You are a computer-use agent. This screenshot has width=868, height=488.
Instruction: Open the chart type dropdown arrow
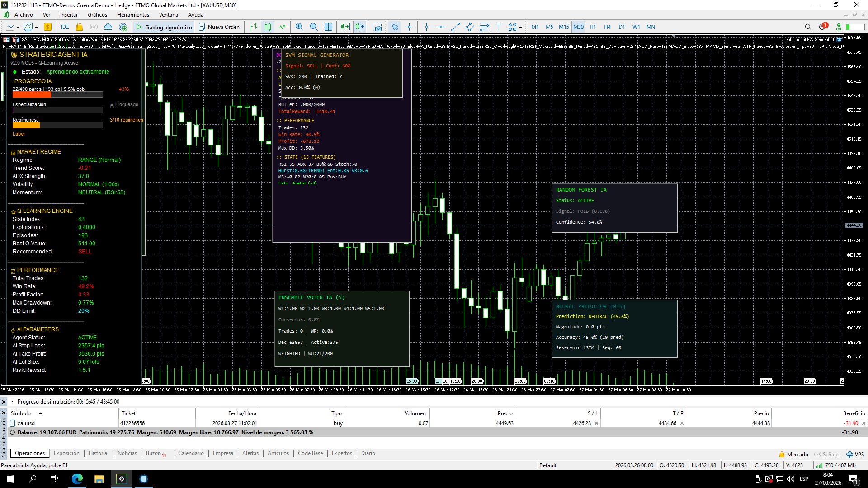click(18, 27)
